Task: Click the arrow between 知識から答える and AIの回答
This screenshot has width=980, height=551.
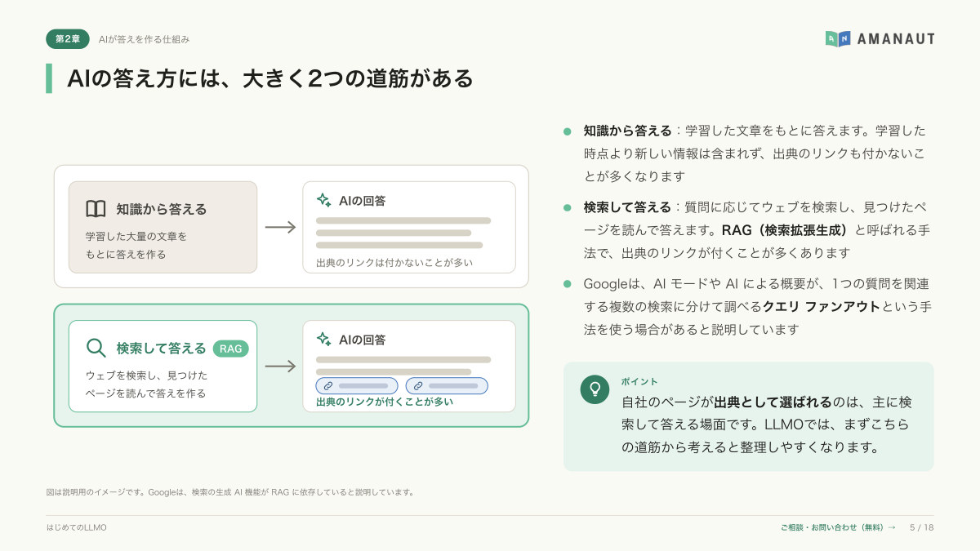Action: [280, 227]
